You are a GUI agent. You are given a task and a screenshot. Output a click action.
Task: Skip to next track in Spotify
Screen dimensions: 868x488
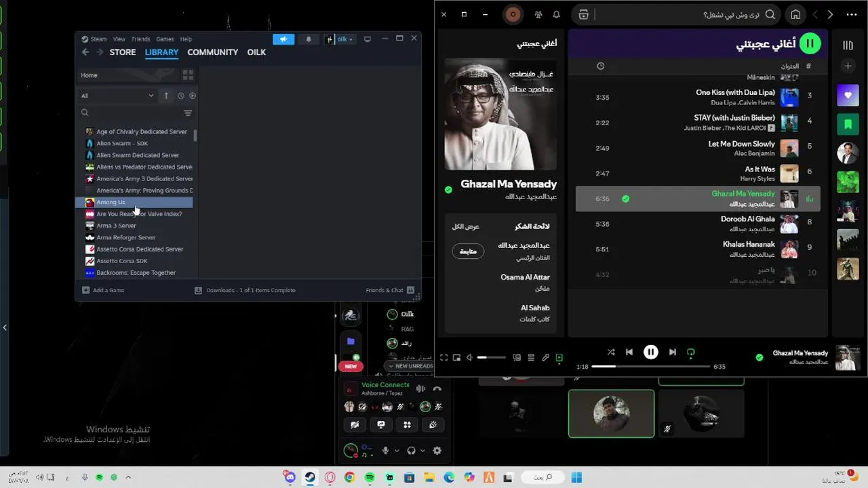pyautogui.click(x=672, y=352)
